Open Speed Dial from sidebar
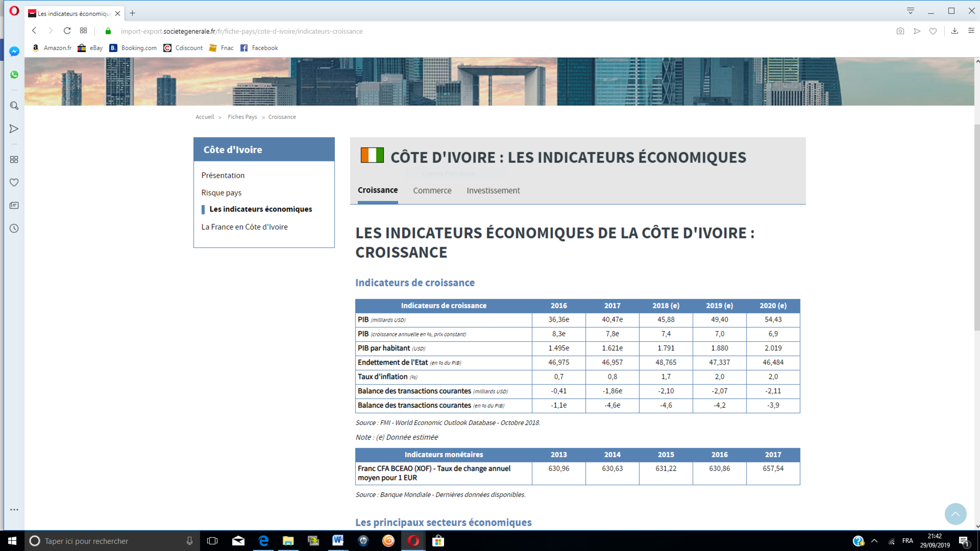This screenshot has height=551, width=980. [14, 159]
